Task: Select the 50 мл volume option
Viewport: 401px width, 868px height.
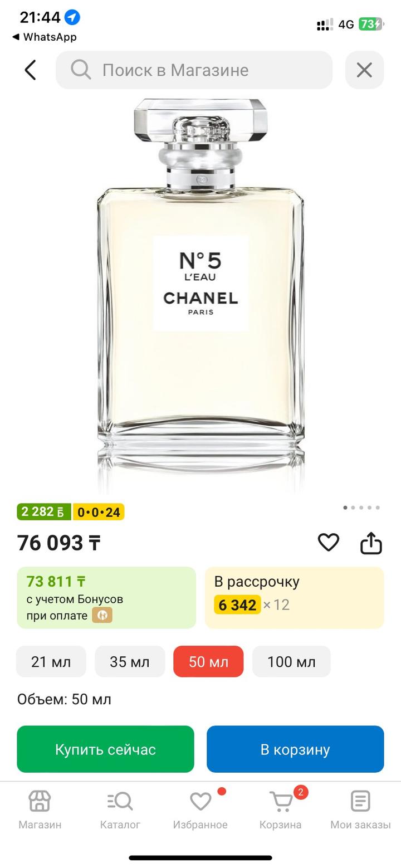Action: click(x=208, y=661)
